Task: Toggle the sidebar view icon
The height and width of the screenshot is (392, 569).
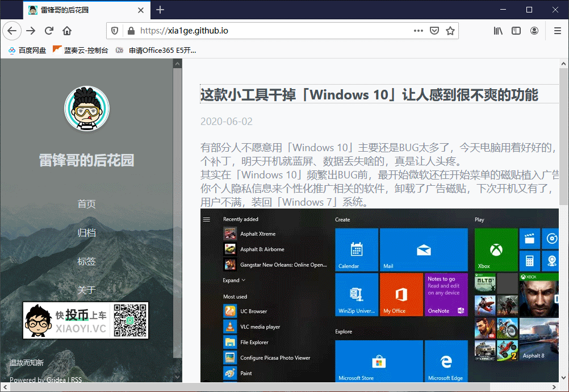Action: pos(516,31)
